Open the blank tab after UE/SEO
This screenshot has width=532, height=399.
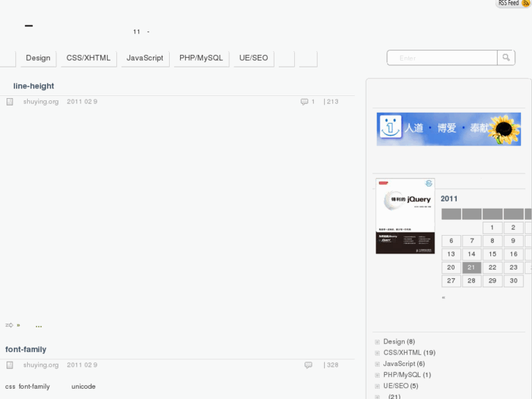[287, 58]
